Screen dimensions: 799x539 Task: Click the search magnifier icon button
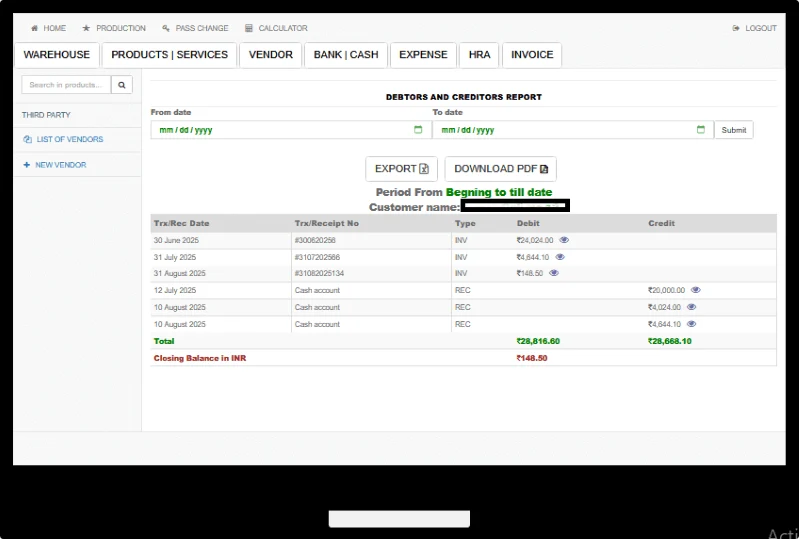tap(122, 85)
